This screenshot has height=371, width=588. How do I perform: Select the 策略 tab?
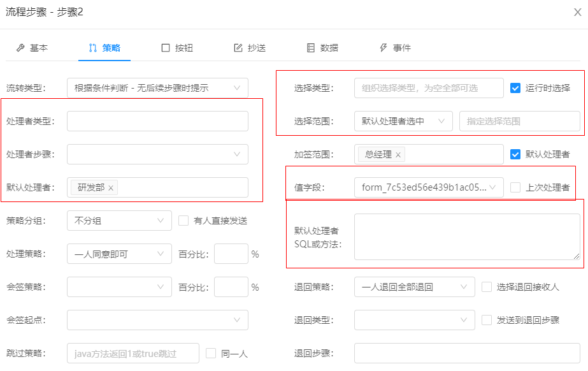tap(104, 48)
